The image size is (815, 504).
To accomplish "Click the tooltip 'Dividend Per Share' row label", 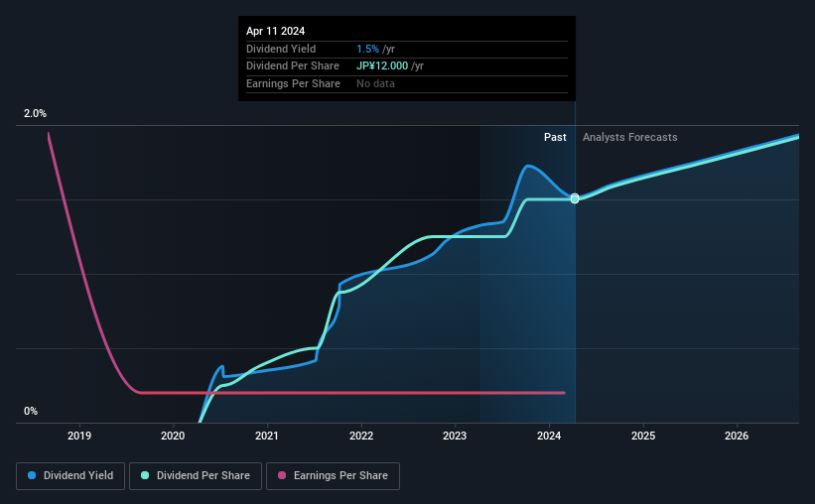I will coord(293,66).
